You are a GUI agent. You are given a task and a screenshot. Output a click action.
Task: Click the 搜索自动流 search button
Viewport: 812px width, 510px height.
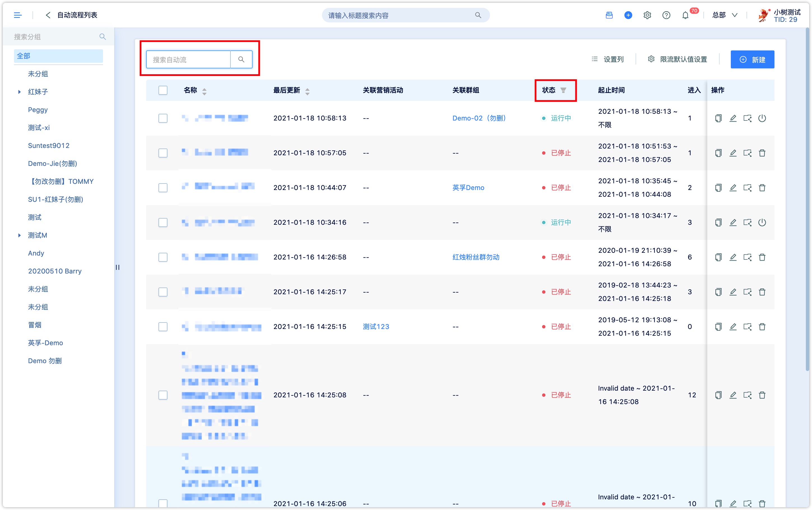pos(241,59)
